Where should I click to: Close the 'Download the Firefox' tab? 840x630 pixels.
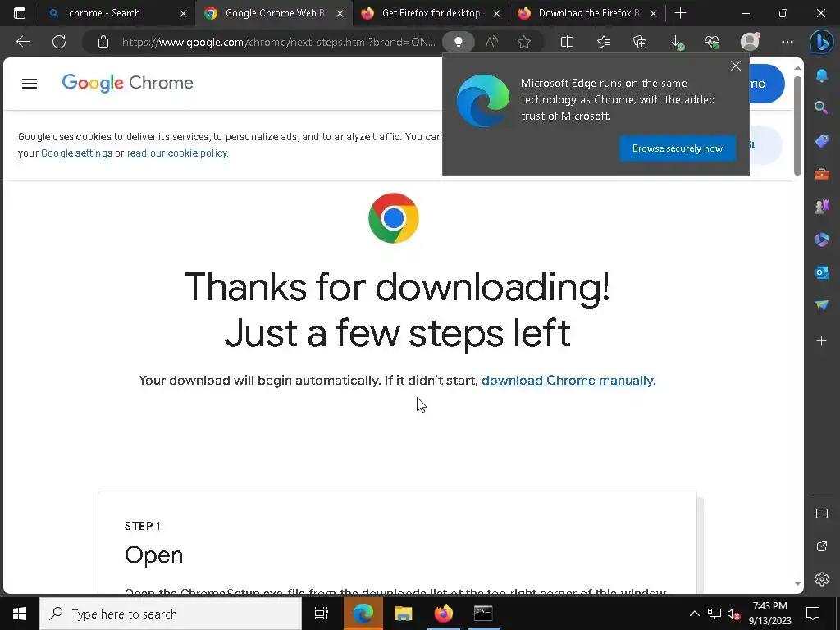click(653, 13)
